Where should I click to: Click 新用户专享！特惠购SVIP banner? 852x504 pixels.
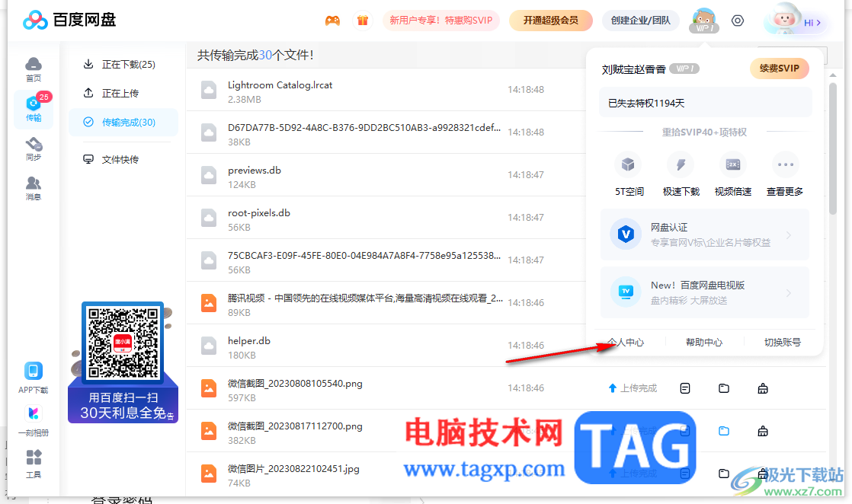440,21
